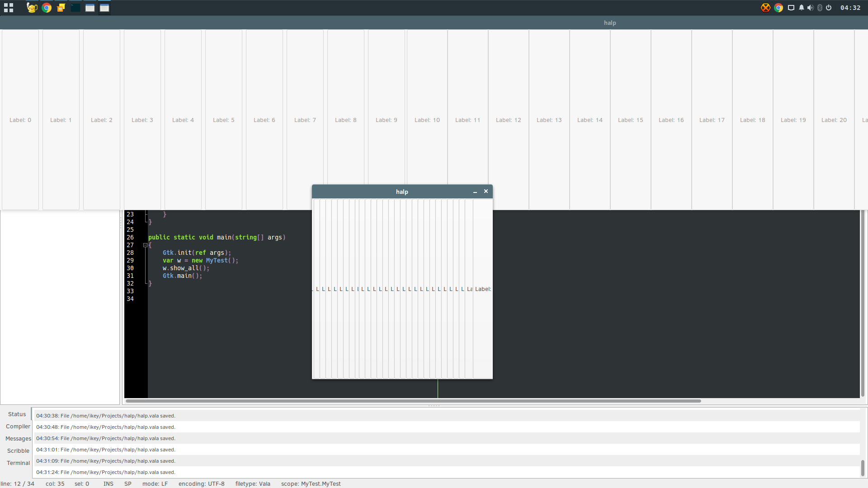Viewport: 868px width, 488px height.
Task: Switch to the Messages tab
Action: coord(18,439)
